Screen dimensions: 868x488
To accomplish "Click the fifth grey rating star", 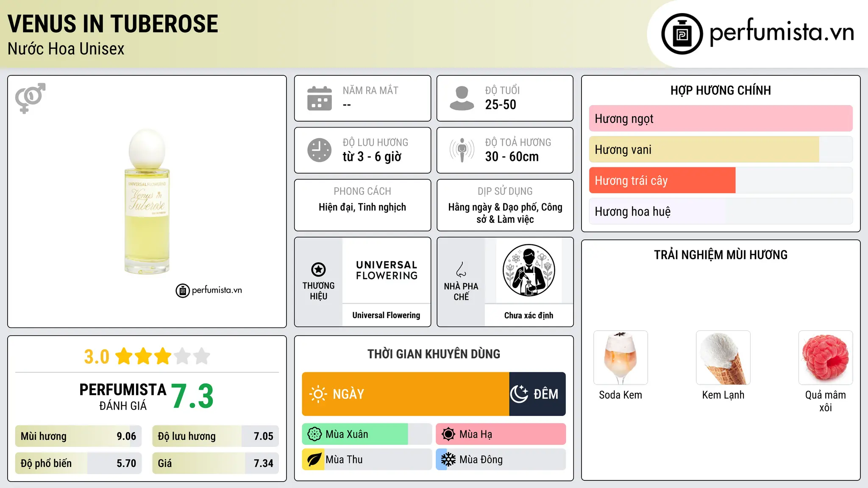I will tap(202, 356).
